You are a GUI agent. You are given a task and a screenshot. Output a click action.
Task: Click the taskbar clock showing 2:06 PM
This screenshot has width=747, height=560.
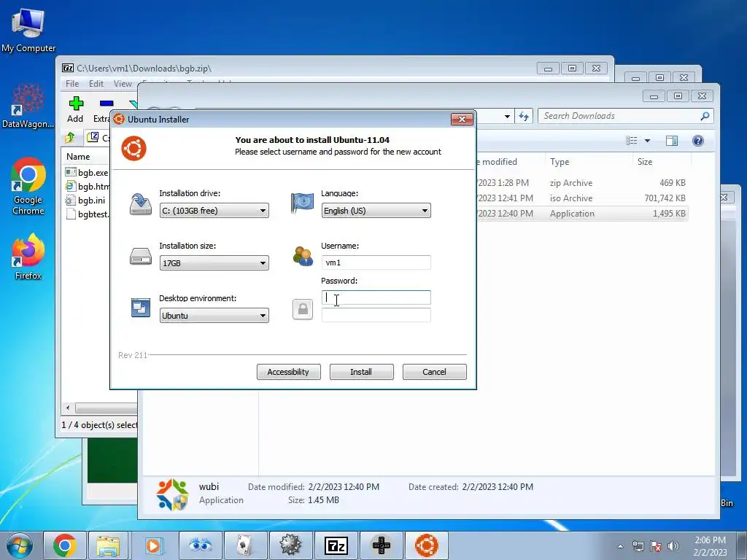[710, 546]
